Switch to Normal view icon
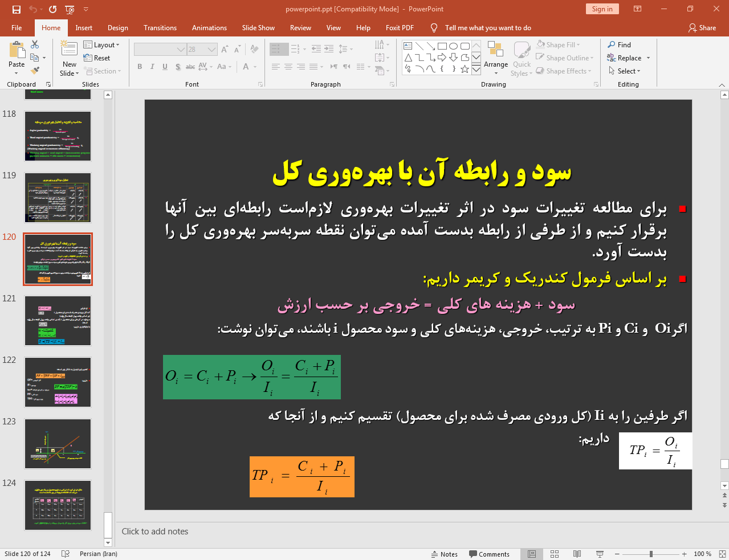The width and height of the screenshot is (729, 560). point(532,554)
